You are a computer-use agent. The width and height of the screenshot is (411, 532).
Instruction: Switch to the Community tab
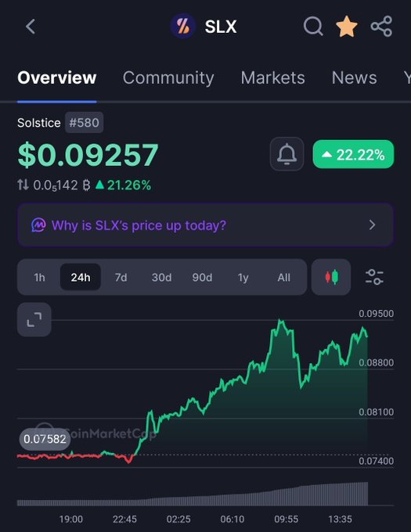point(168,77)
